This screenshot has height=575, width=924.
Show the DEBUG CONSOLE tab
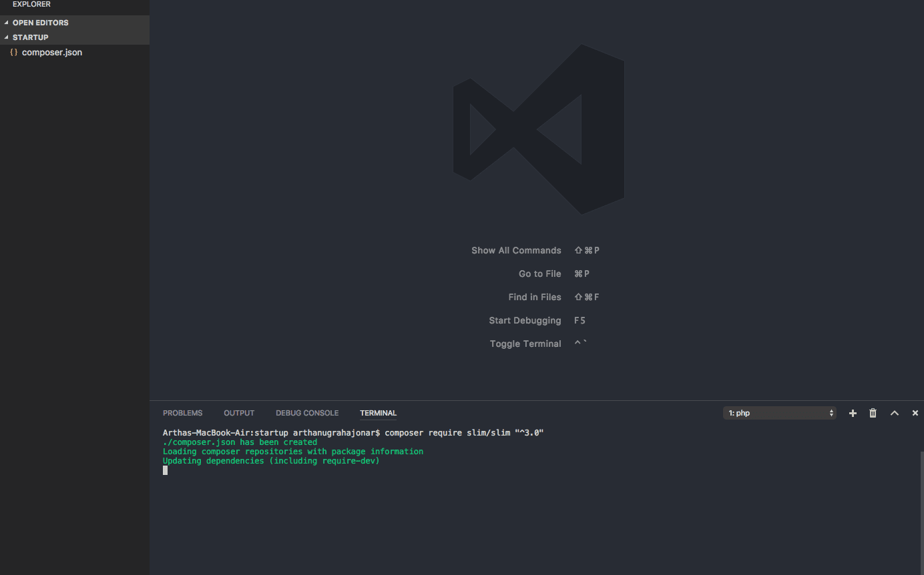click(x=307, y=413)
